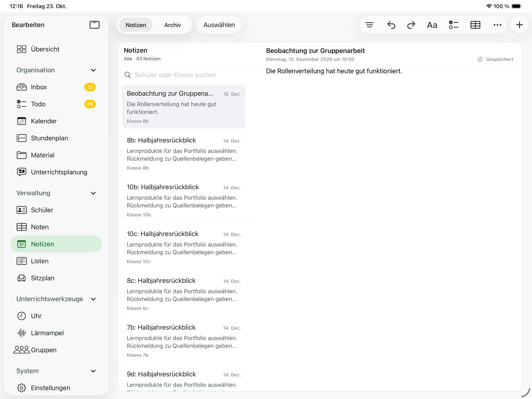Open the filter lines icon in toolbar
The width and height of the screenshot is (532, 399).
tap(369, 25)
